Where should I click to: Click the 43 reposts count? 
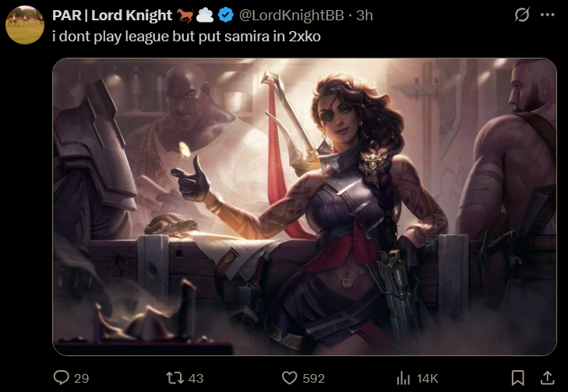[196, 378]
